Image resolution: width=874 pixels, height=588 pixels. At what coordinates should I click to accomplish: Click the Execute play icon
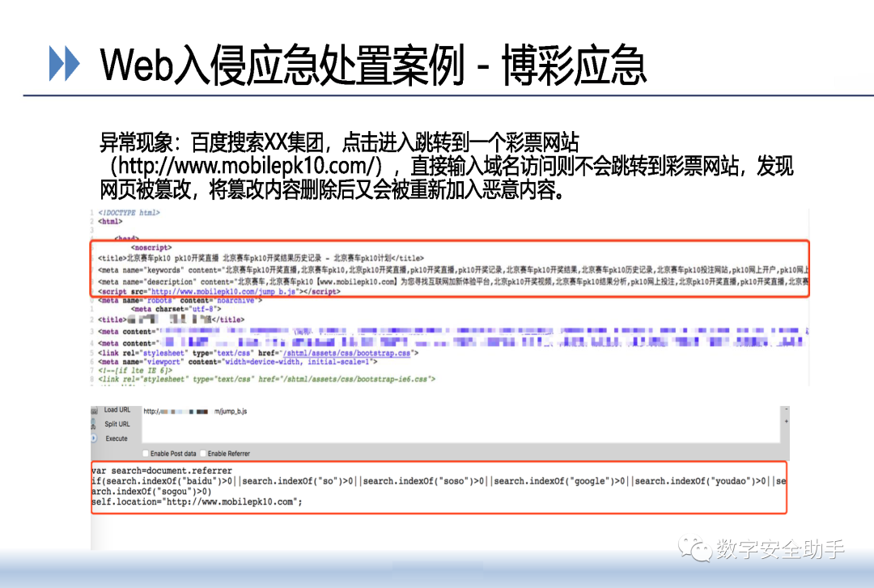pyautogui.click(x=94, y=438)
